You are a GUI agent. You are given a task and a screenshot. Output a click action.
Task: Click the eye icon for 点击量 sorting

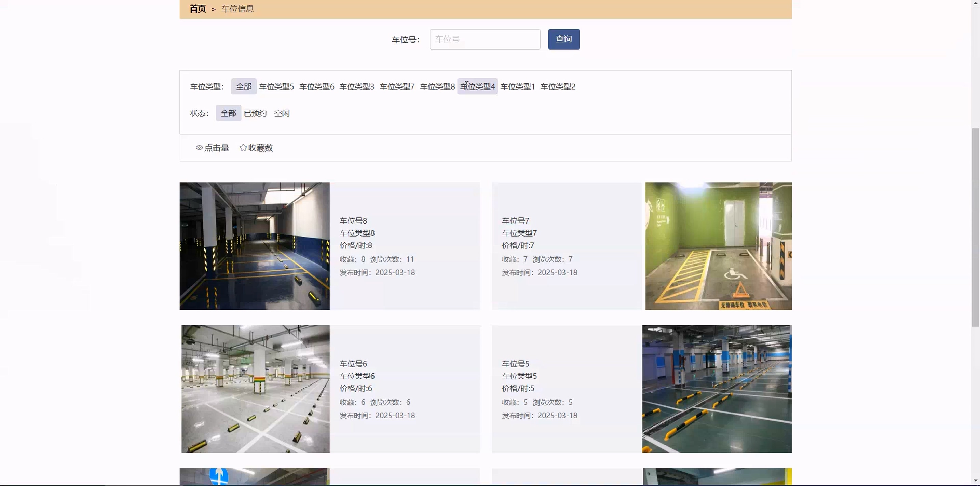tap(199, 148)
